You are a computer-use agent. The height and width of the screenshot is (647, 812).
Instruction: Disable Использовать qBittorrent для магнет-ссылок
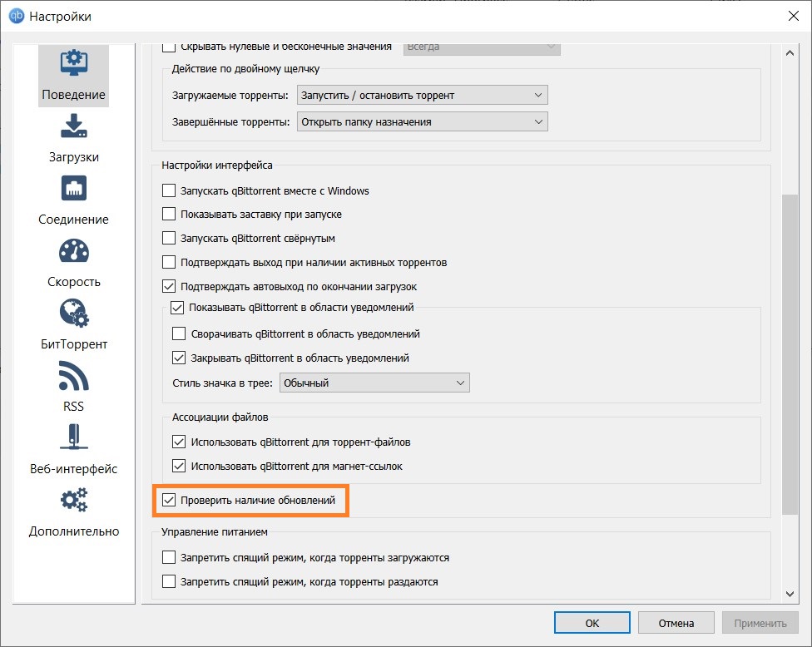coord(178,466)
